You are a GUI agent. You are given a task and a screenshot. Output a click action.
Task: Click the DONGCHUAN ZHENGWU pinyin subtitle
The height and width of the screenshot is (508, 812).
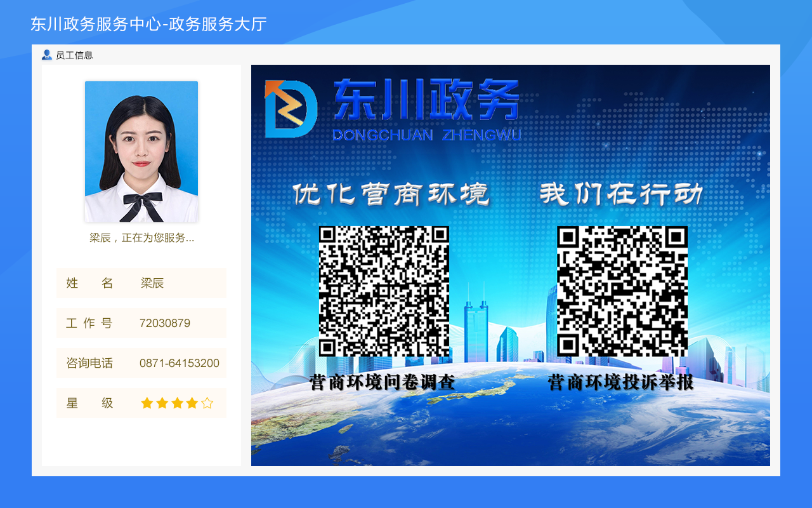click(x=426, y=135)
